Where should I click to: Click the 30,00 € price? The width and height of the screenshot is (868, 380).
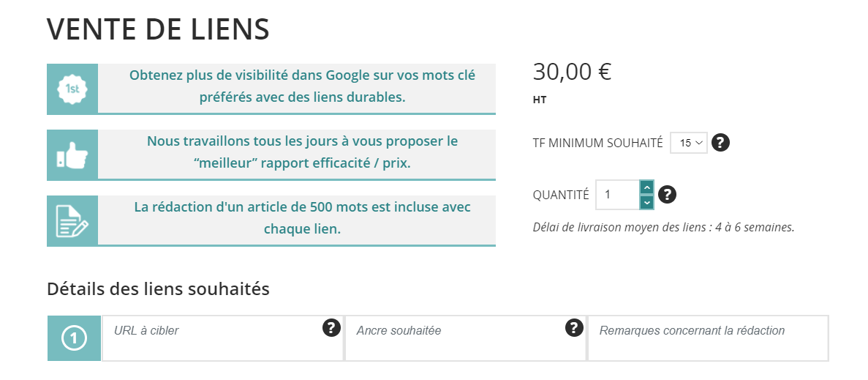point(572,72)
